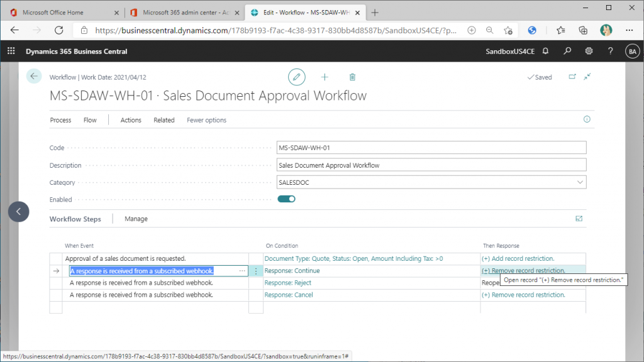
Task: Click the When Event column header
Action: point(79,246)
